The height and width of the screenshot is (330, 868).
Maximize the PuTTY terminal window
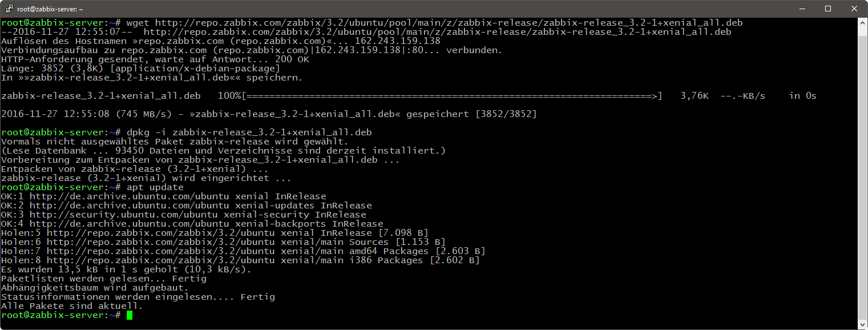828,9
